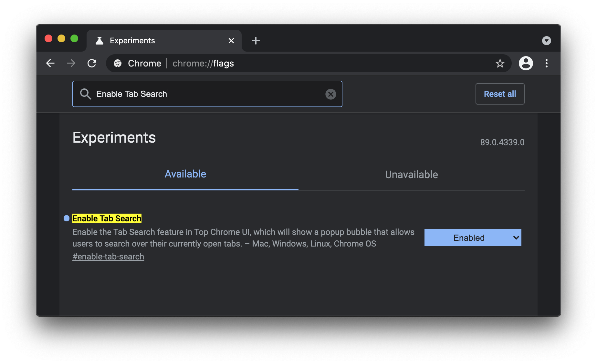This screenshot has height=364, width=597.
Task: Open the Chrome three-dot menu
Action: tap(547, 63)
